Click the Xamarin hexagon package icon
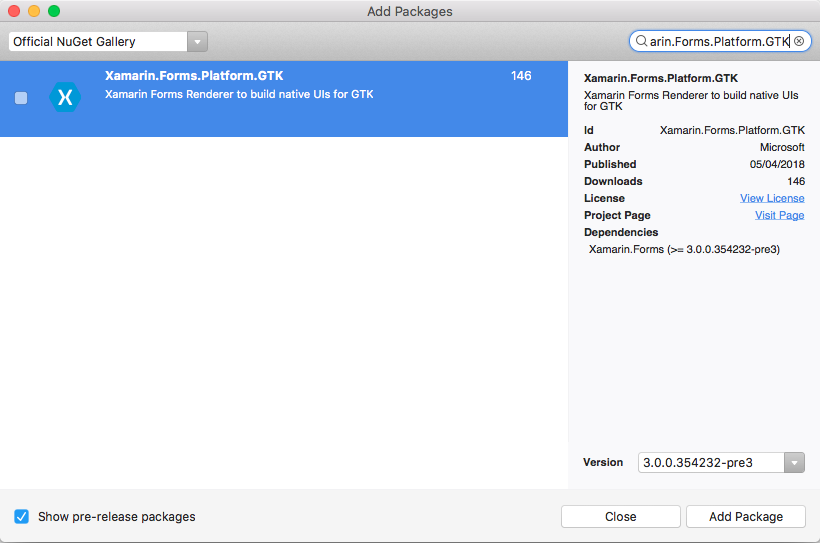The width and height of the screenshot is (820, 543). coord(66,98)
